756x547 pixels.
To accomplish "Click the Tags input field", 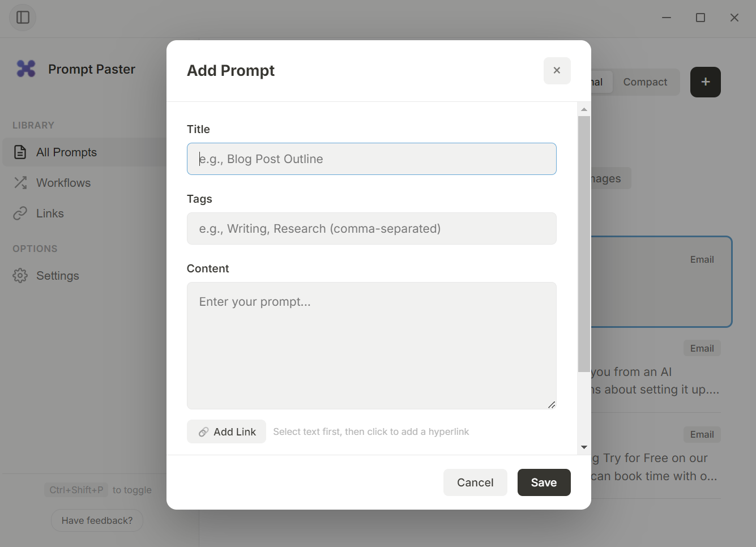I will pyautogui.click(x=371, y=228).
